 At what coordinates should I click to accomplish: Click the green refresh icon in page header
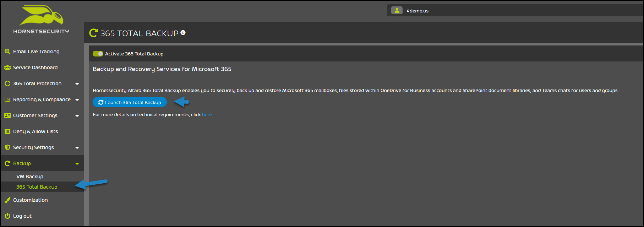click(x=93, y=33)
